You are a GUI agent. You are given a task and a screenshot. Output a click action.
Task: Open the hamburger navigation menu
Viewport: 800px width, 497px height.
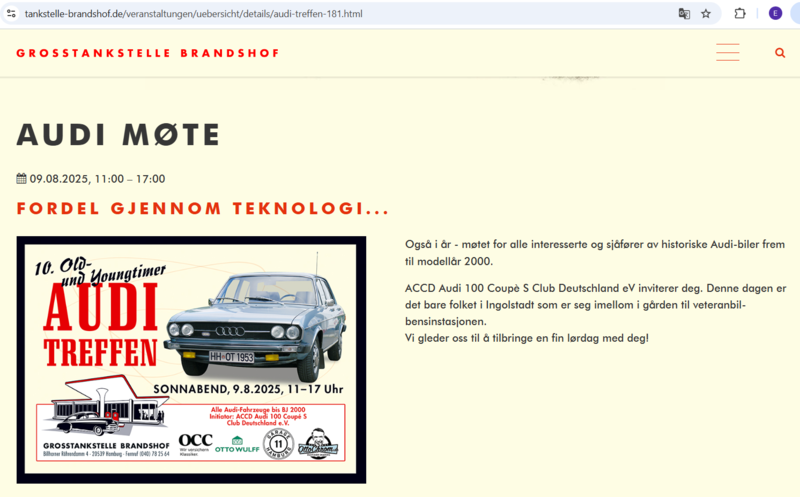(728, 53)
